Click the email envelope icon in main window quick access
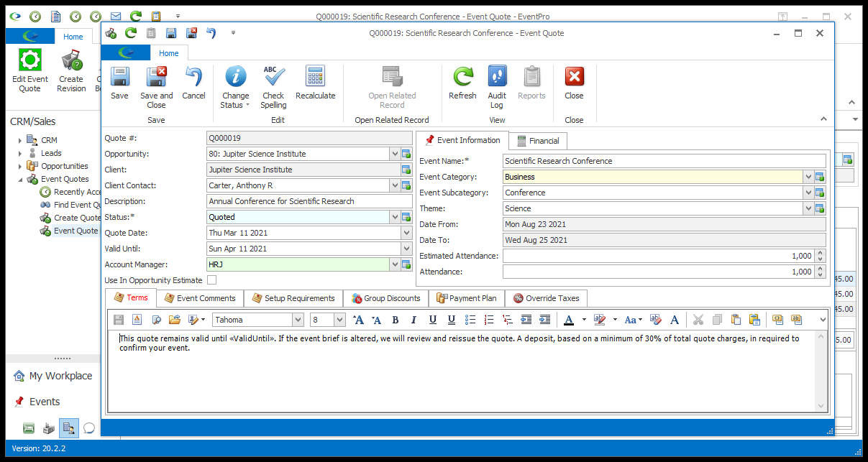Viewport: 868px width, 462px height. click(115, 16)
